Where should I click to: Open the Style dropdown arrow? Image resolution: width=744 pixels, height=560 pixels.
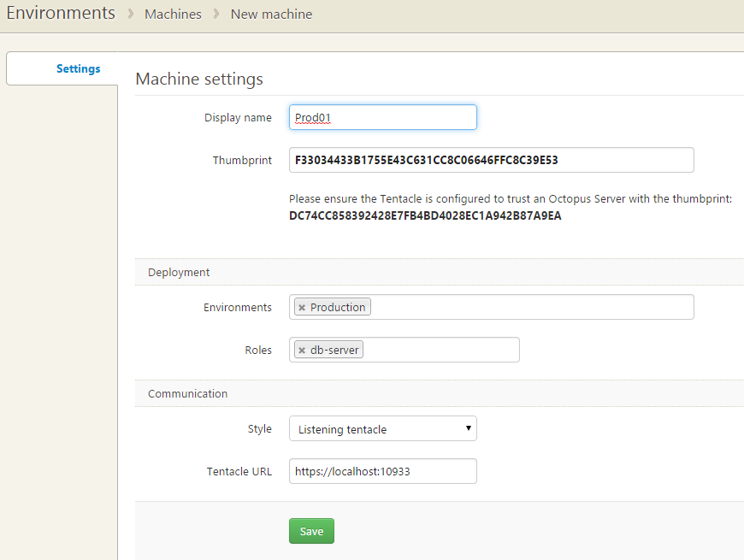(x=468, y=428)
